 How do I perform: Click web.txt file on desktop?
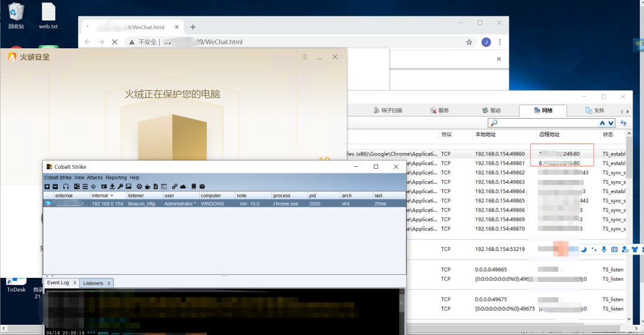pyautogui.click(x=48, y=16)
